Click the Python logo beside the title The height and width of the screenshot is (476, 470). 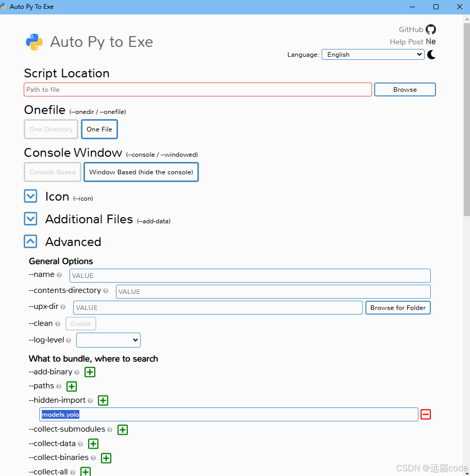[x=35, y=42]
